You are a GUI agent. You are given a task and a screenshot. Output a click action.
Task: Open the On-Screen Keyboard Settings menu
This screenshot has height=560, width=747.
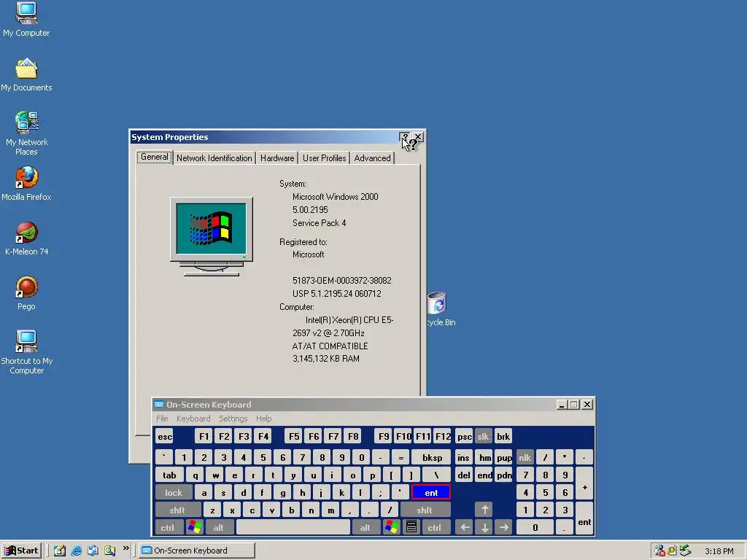pos(233,419)
